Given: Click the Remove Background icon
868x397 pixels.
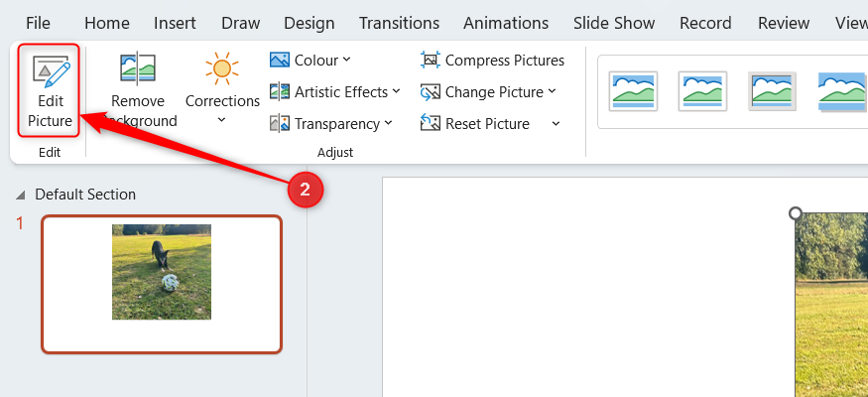Looking at the screenshot, I should (138, 69).
